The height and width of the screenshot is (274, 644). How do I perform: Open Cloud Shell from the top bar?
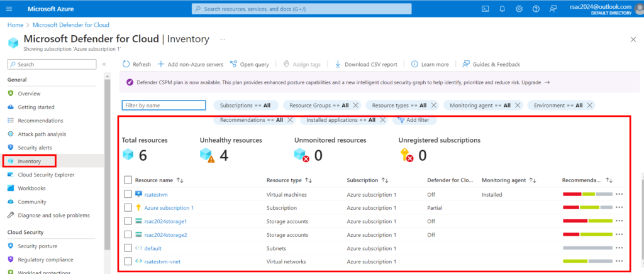tap(485, 9)
